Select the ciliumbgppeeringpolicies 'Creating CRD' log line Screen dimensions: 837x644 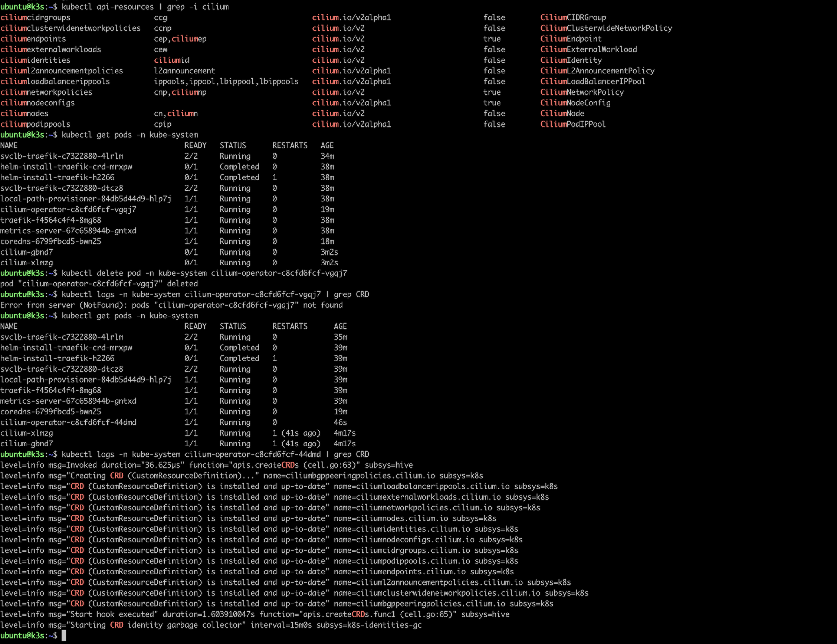(242, 476)
